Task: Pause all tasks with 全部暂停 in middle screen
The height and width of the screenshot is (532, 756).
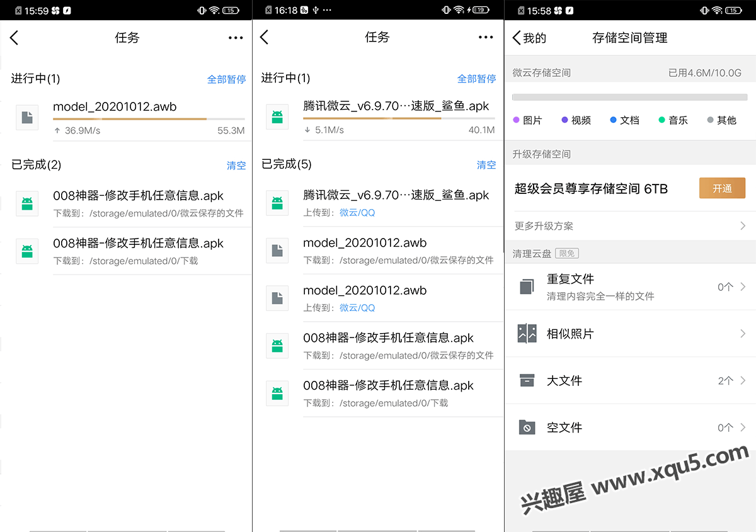Action: tap(476, 79)
